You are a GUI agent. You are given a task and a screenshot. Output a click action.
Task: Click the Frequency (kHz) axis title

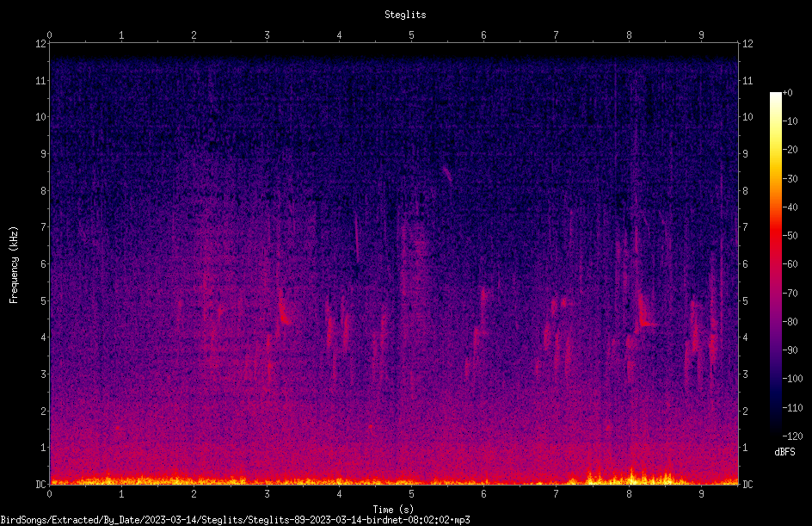(14, 265)
